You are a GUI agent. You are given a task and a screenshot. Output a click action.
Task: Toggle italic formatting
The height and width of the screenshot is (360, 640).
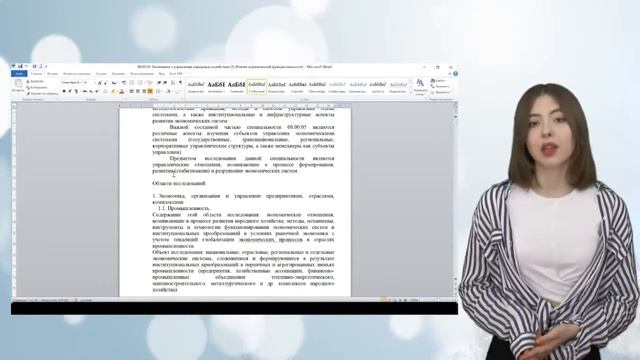tap(70, 91)
